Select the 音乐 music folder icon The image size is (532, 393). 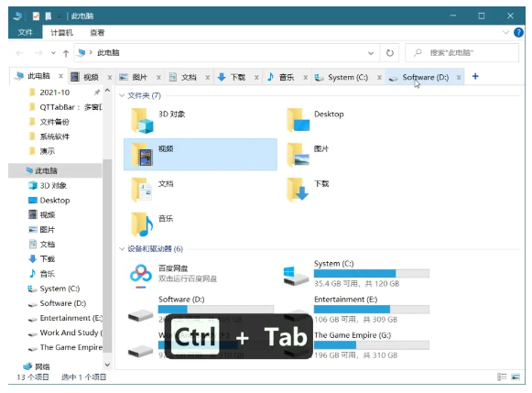pos(142,224)
